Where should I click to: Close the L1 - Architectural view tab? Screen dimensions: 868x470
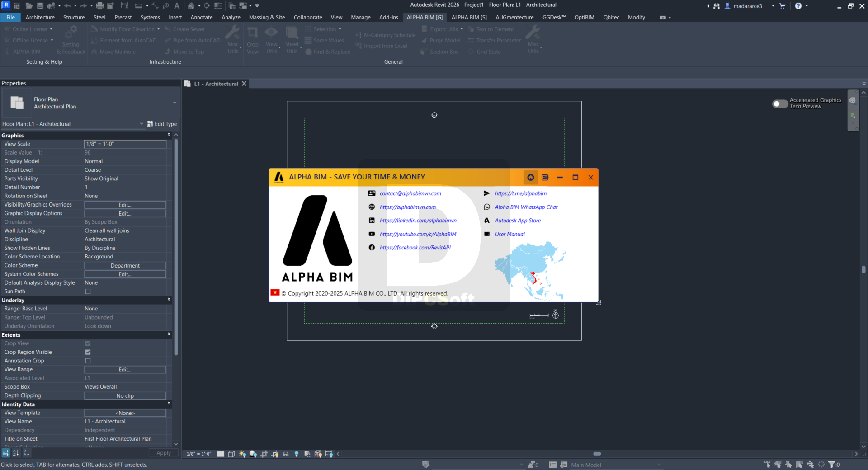[x=244, y=84]
